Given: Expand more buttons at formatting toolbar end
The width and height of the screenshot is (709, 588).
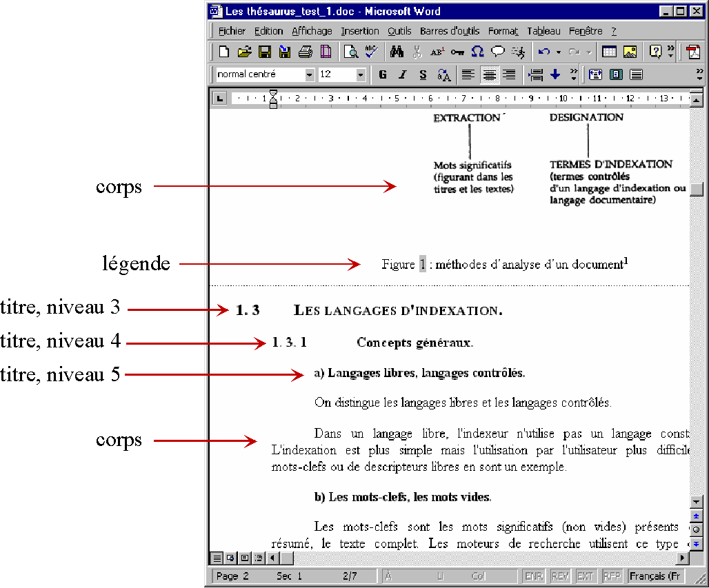Looking at the screenshot, I should (x=700, y=74).
